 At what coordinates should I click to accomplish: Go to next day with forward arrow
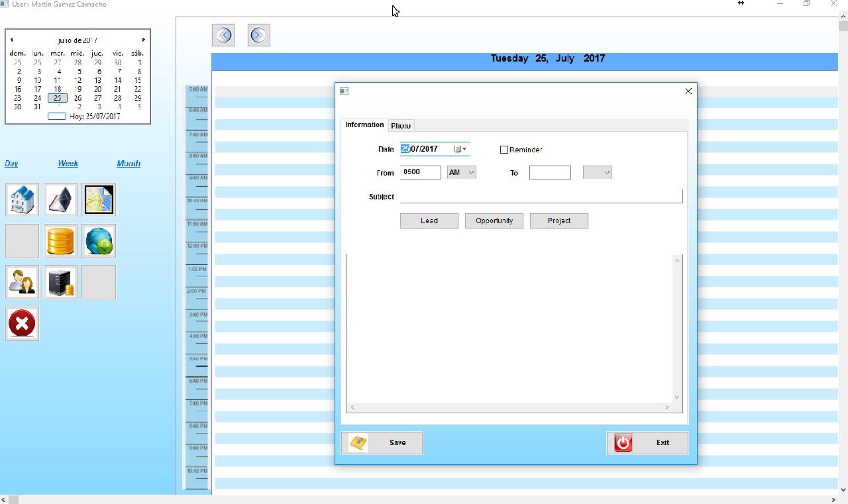(x=258, y=35)
